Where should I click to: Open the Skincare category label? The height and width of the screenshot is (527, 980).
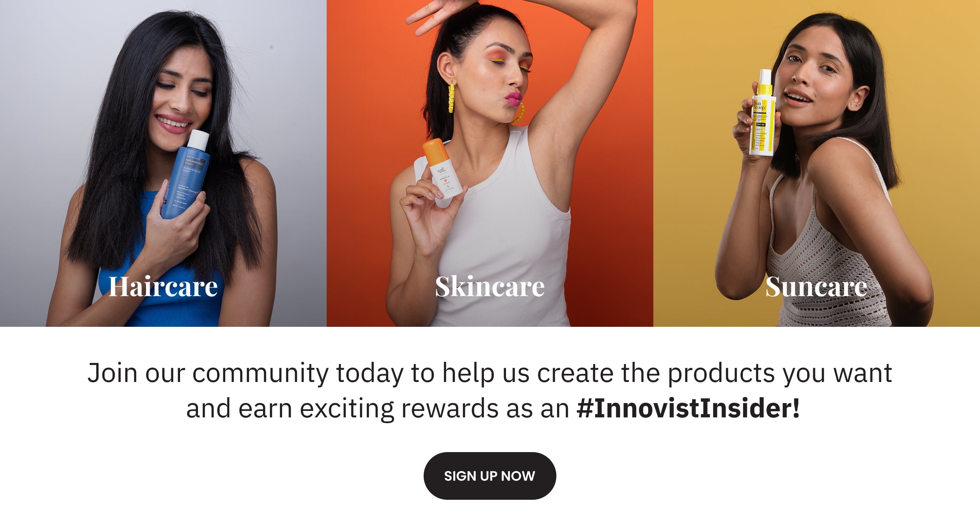490,286
